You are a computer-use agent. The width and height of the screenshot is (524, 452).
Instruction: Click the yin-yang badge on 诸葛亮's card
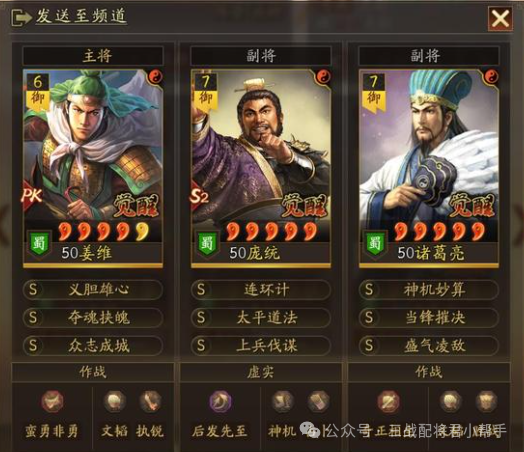491,78
